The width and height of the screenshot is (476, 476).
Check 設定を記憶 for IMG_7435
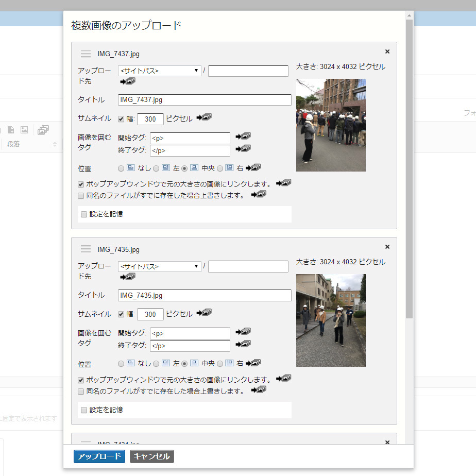[84, 410]
